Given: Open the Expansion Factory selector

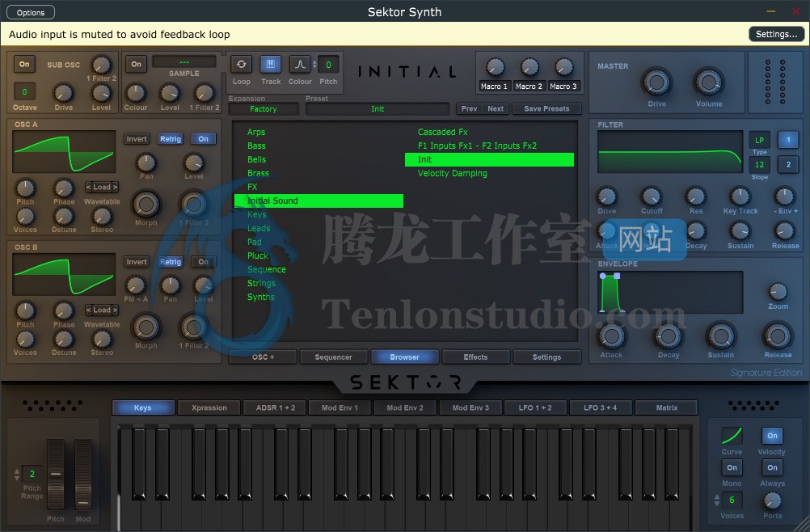Looking at the screenshot, I should [264, 109].
